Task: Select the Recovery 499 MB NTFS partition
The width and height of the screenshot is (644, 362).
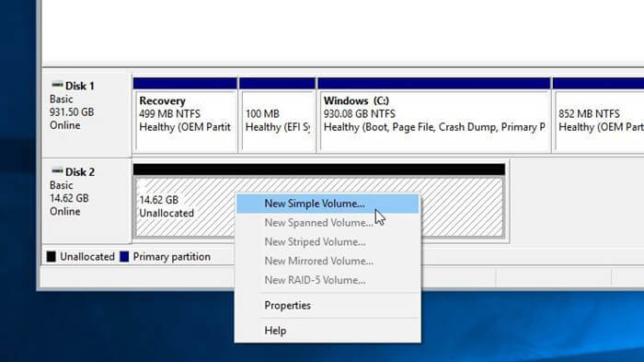Action: [185, 122]
